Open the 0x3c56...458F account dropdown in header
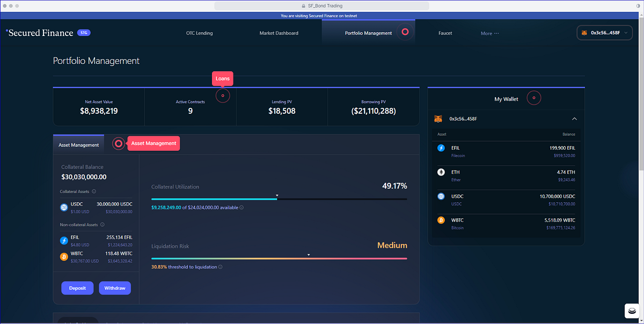This screenshot has height=324, width=644. (605, 33)
